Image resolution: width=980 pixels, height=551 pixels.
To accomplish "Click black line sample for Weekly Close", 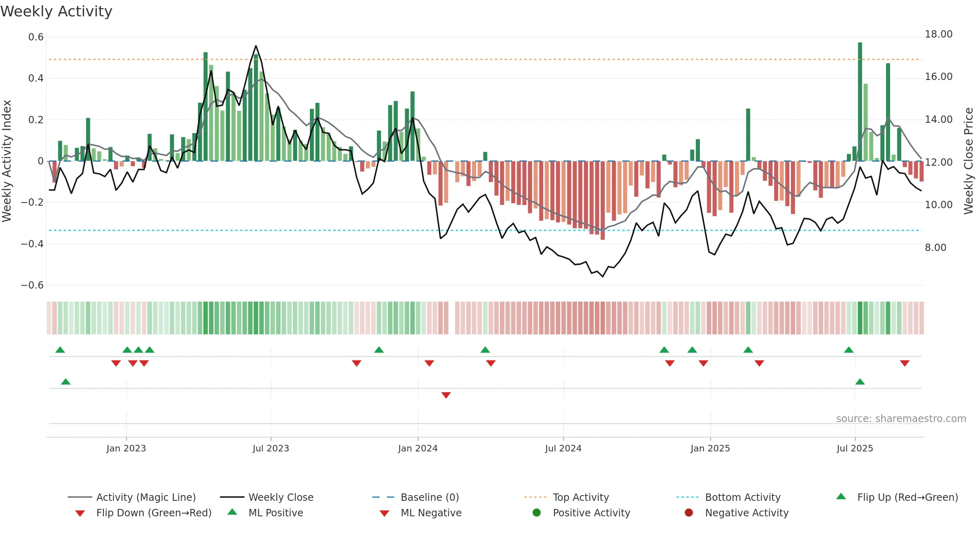I will coord(232,497).
